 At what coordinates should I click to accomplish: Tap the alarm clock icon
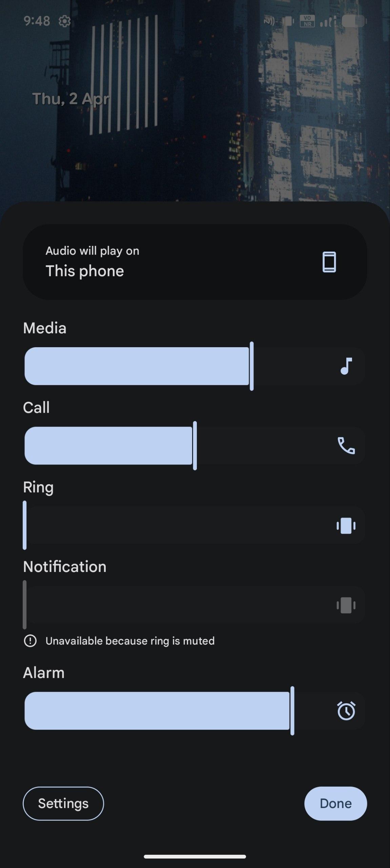coord(346,711)
